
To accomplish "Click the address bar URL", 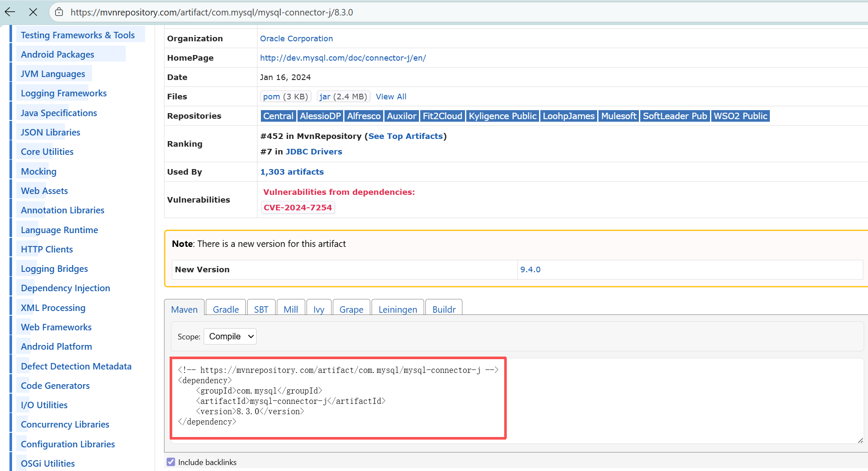I will [x=212, y=12].
